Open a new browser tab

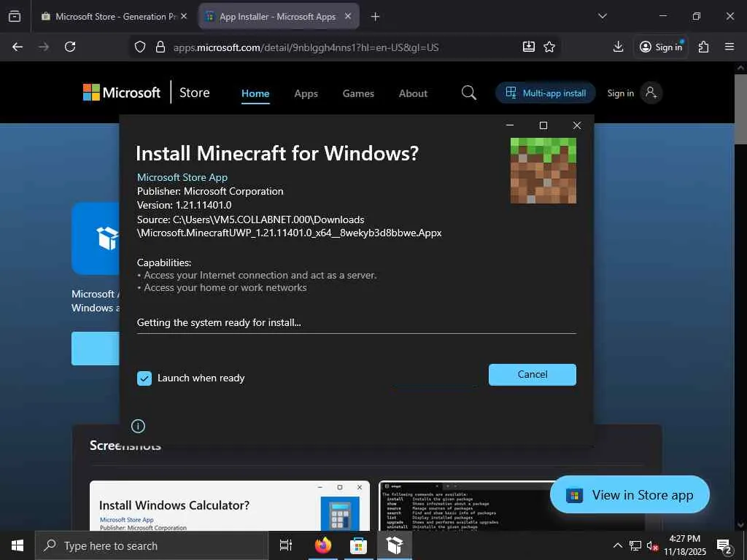[x=376, y=17]
